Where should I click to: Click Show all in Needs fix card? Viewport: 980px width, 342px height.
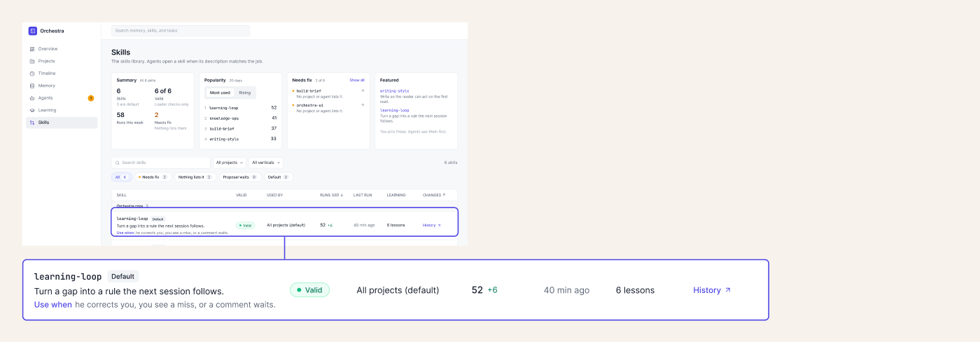(357, 80)
